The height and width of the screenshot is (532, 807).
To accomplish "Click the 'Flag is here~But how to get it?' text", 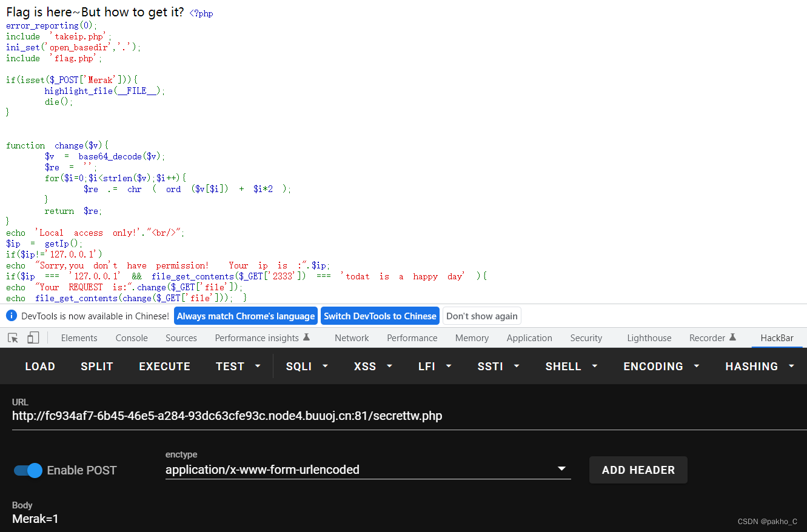I will pyautogui.click(x=95, y=13).
